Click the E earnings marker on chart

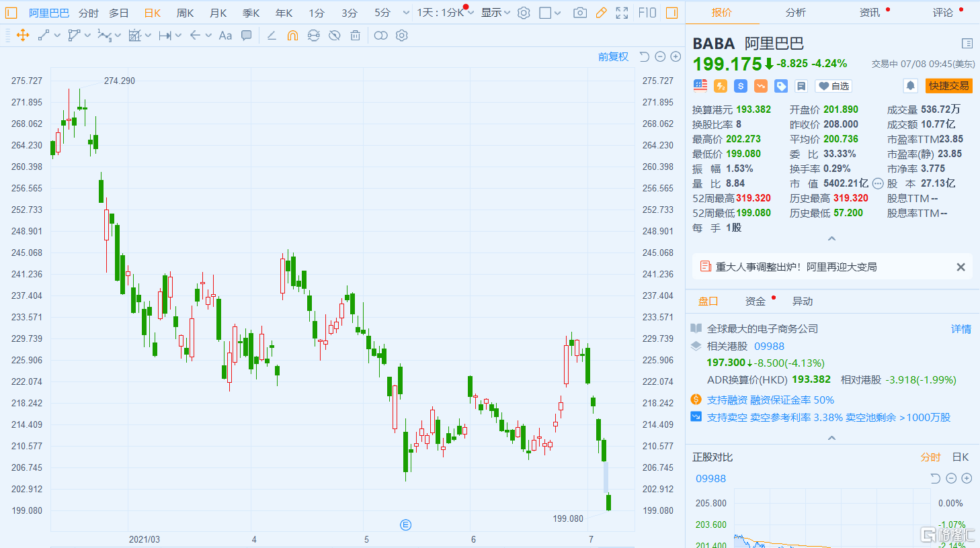(405, 525)
